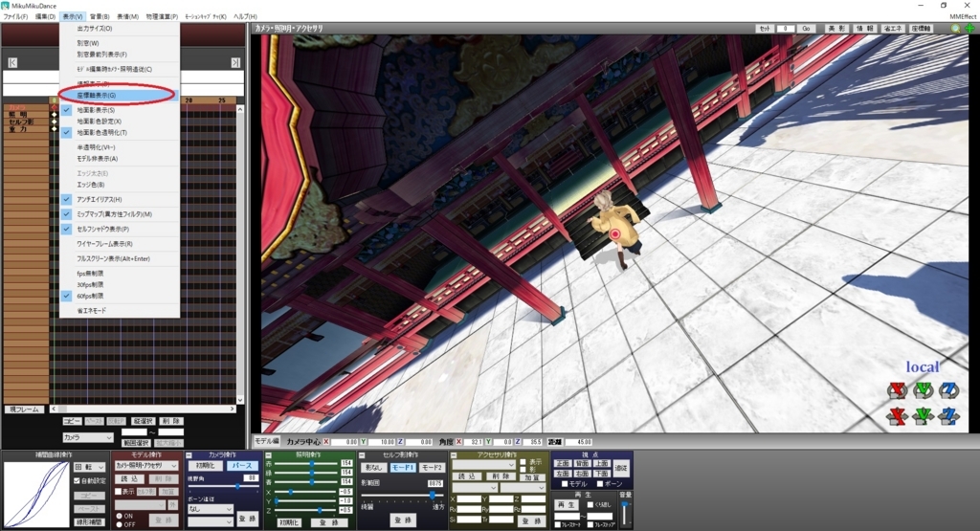980x531 pixels.
Task: Open the 回転 interpolation type dropdown
Action: (x=90, y=467)
